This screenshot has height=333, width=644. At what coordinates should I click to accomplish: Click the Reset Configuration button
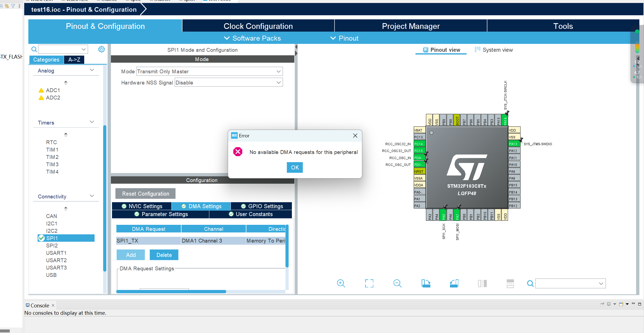(x=145, y=193)
